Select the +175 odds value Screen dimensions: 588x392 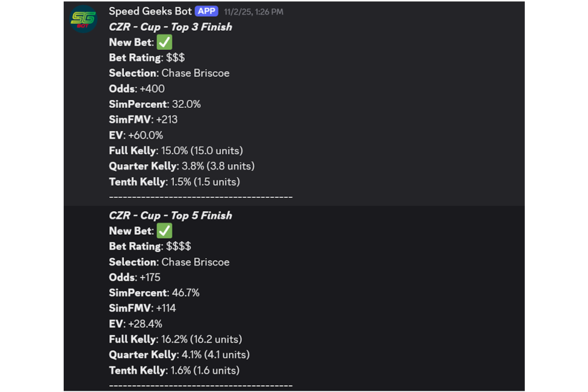(149, 278)
